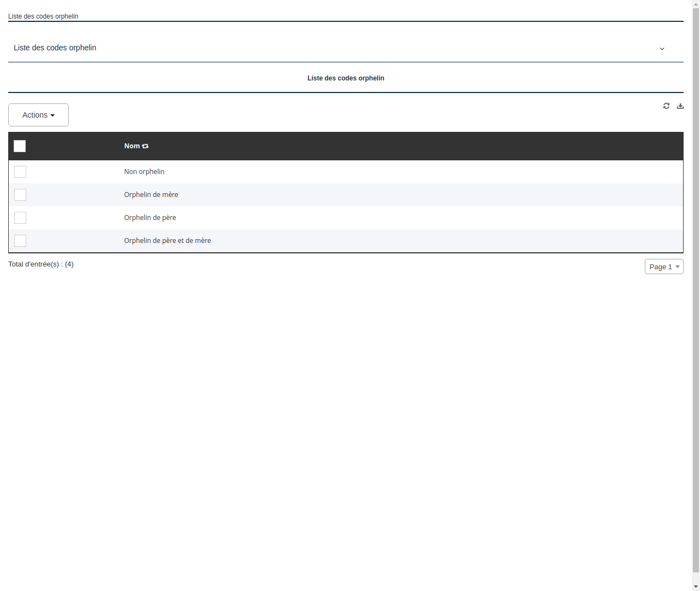Check the checkbox for Orphelin de mère
Screen dimensions: 700x591
click(20, 195)
